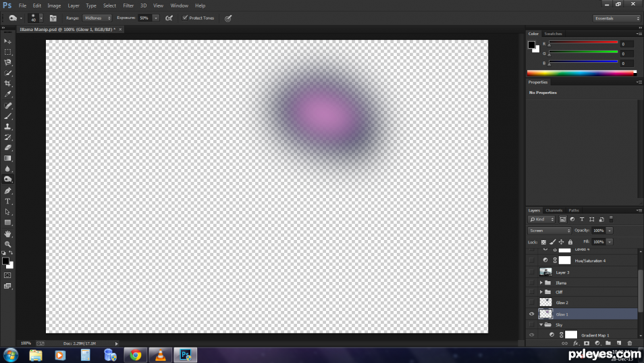Show the llama group

point(531,283)
